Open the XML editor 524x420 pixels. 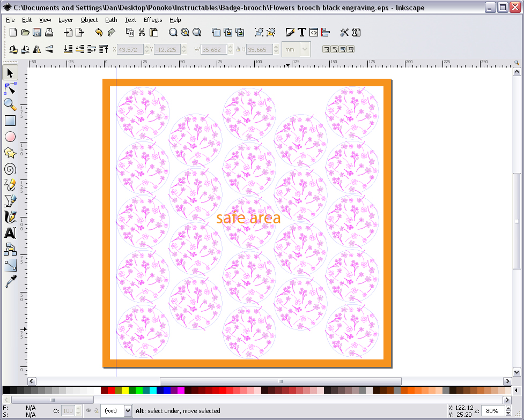pyautogui.click(x=313, y=32)
